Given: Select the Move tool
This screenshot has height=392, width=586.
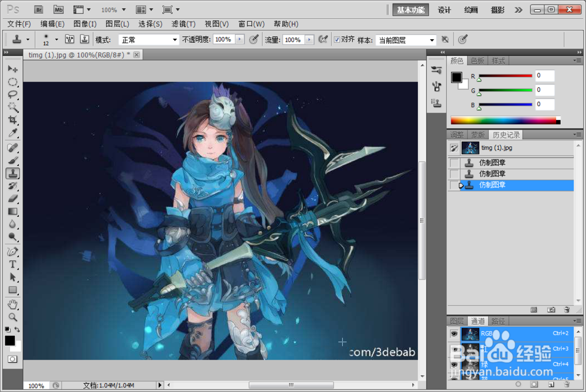Looking at the screenshot, I should [x=13, y=69].
